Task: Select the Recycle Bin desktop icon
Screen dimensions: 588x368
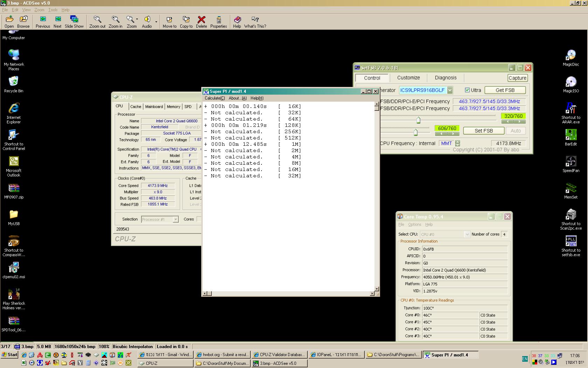Action: (x=14, y=84)
